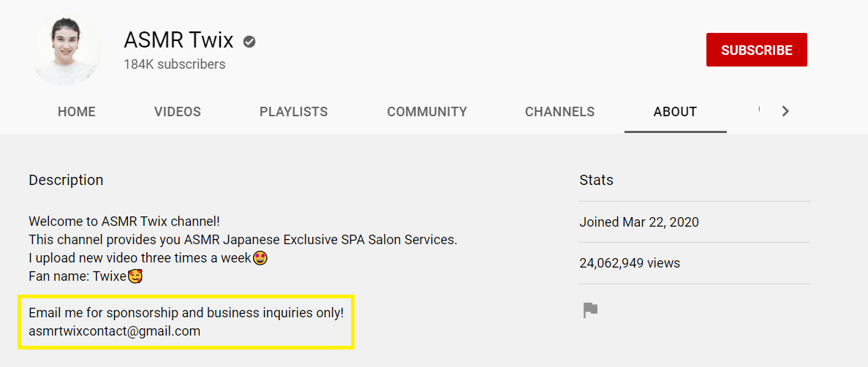Click the Stats heading
The height and width of the screenshot is (367, 868).
click(x=596, y=180)
